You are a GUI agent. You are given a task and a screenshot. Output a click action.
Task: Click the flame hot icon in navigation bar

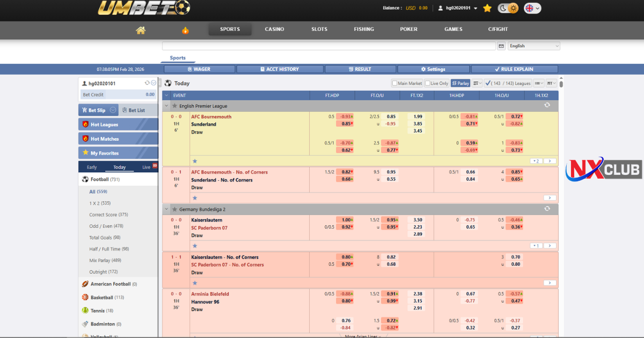coord(185,30)
